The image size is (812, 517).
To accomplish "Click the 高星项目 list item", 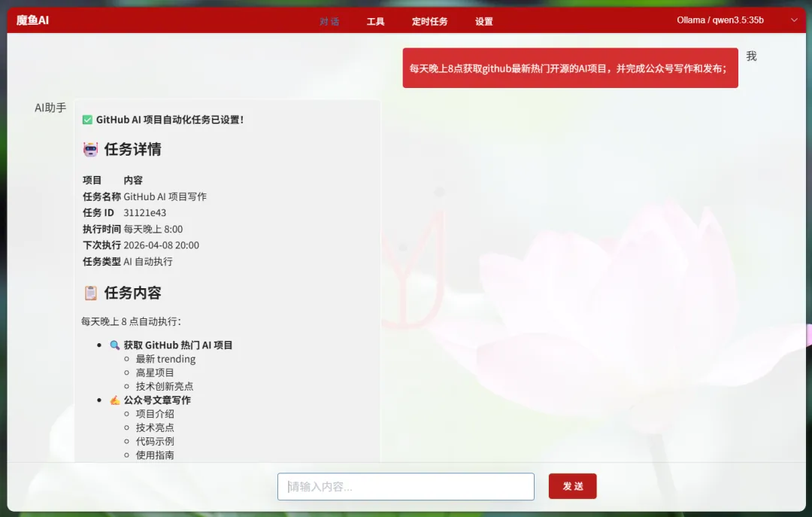I will (x=155, y=373).
